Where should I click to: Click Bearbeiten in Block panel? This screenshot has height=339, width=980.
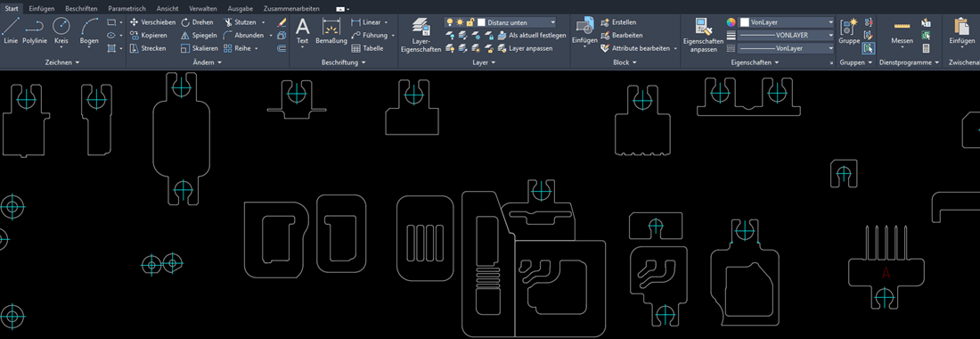click(621, 35)
